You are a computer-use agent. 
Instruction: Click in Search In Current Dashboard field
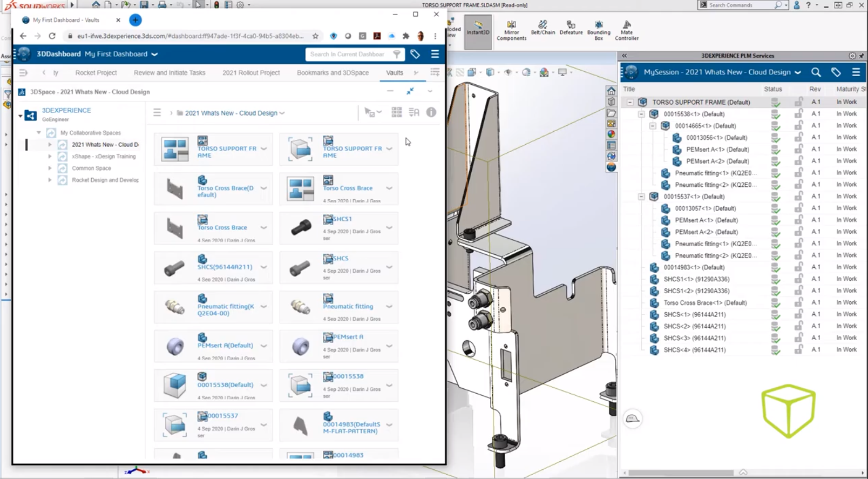[347, 54]
